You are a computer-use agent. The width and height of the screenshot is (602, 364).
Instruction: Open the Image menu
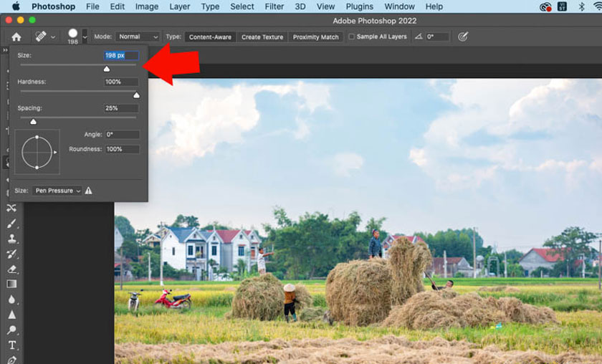pos(147,6)
